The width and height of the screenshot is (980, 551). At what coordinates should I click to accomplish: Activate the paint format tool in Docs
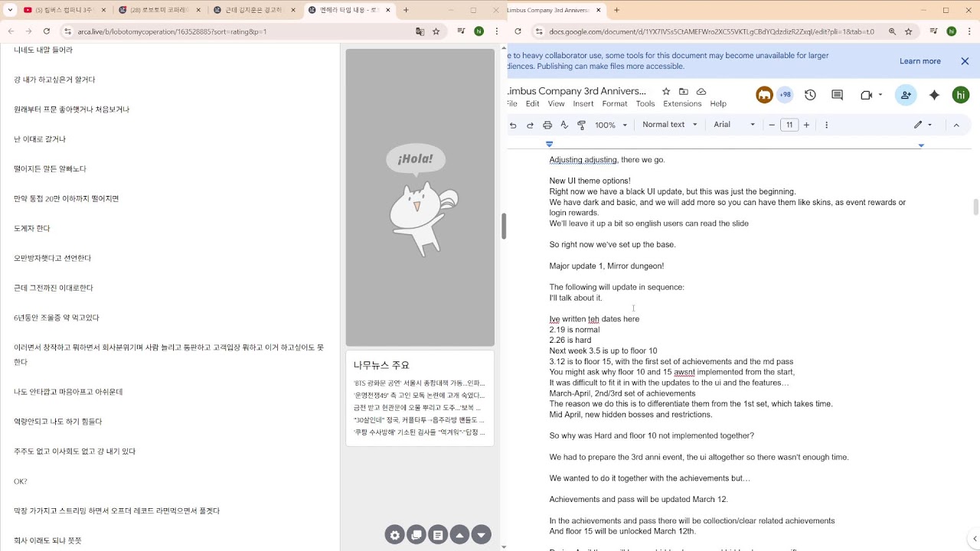click(581, 125)
